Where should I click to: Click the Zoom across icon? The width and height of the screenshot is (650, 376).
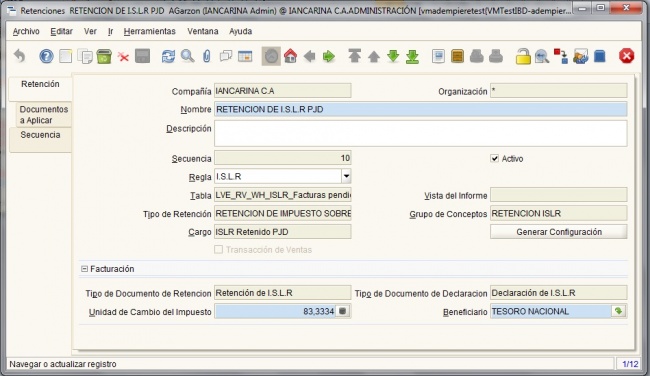pos(542,56)
